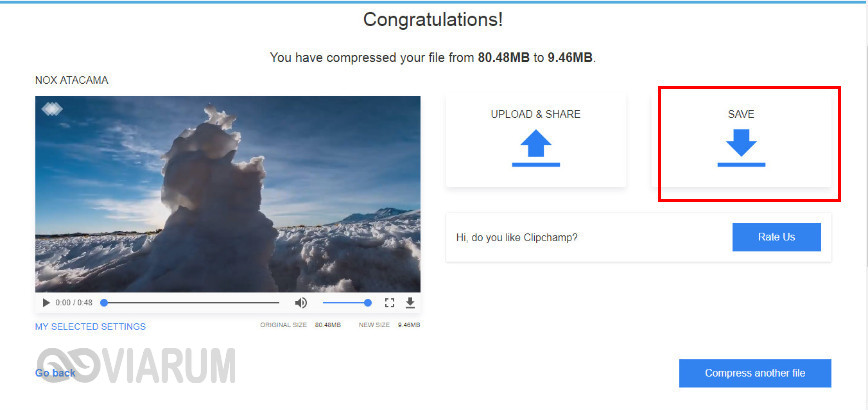Mute the video with speaker icon
Image resolution: width=868 pixels, height=410 pixels.
301,303
